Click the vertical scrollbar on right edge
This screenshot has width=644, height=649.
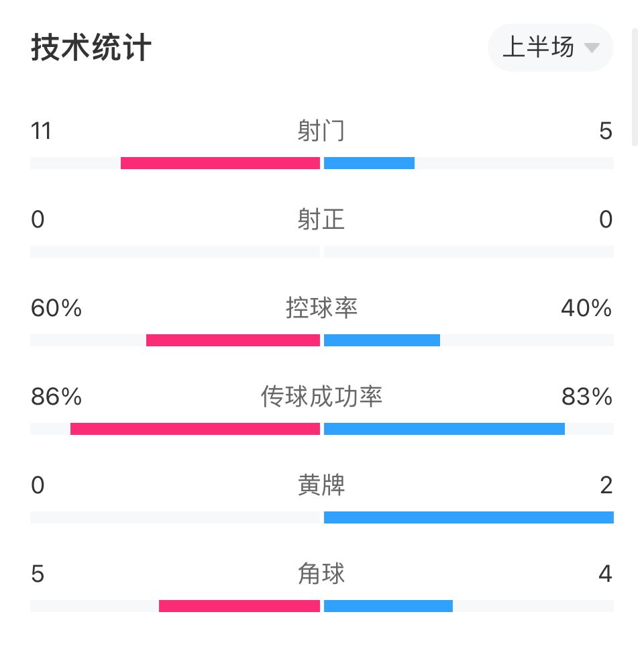coord(635,87)
